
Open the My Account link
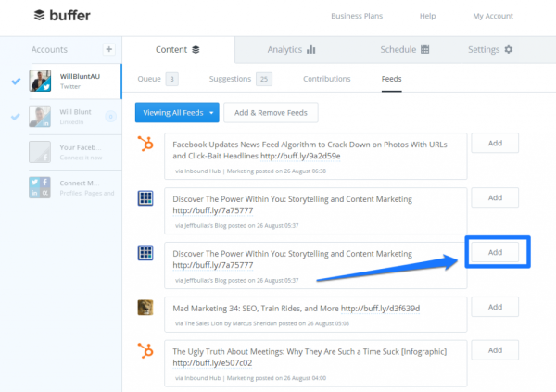pyautogui.click(x=493, y=16)
